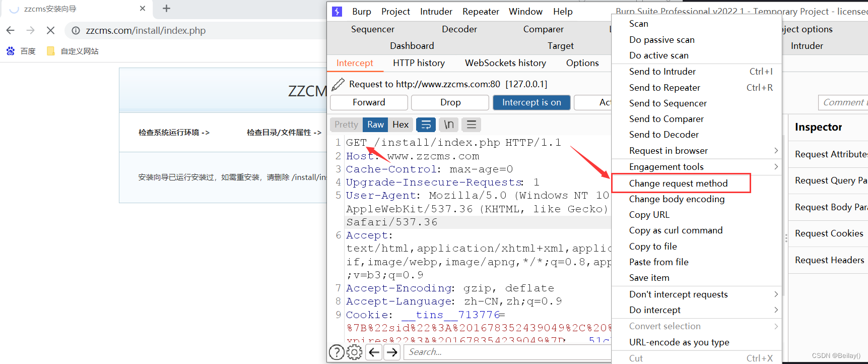Image resolution: width=868 pixels, height=364 pixels.
Task: Open the Repeater menu
Action: 481,12
